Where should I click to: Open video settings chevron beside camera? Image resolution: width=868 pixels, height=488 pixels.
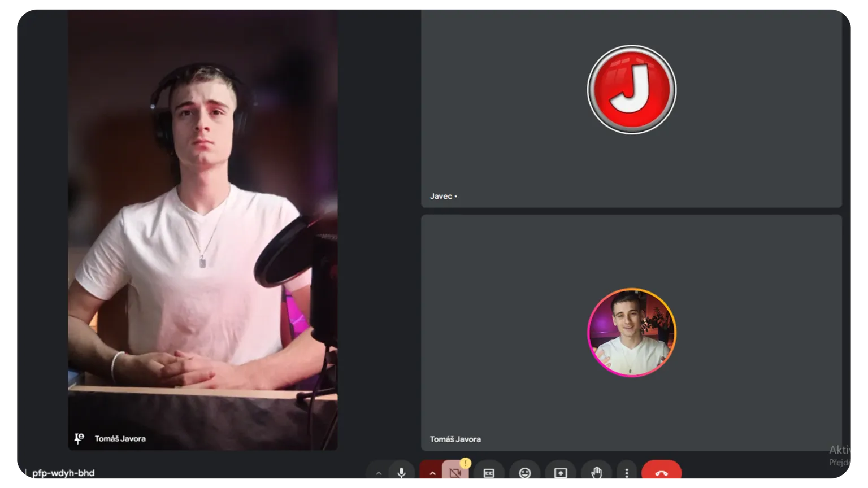[x=432, y=473]
